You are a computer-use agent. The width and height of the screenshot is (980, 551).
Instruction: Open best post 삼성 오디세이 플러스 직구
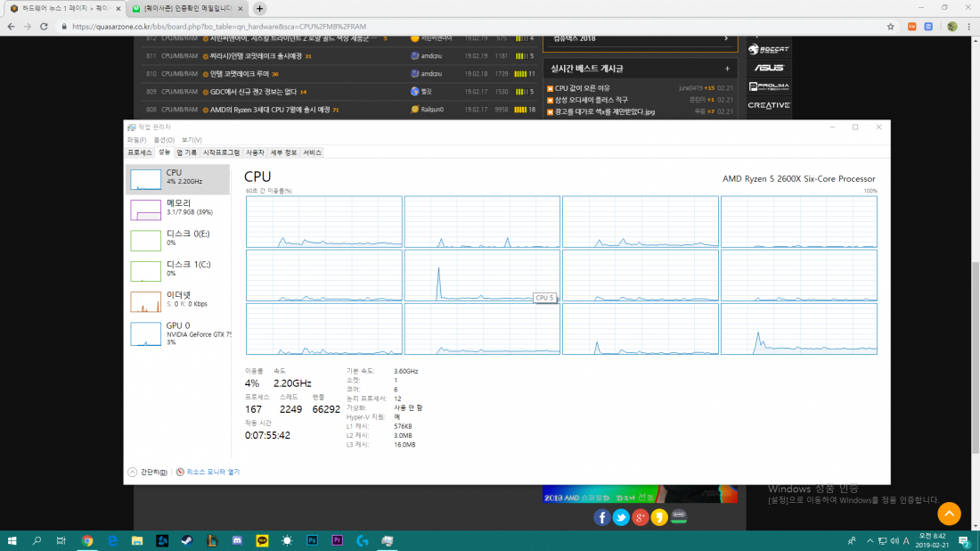(592, 100)
